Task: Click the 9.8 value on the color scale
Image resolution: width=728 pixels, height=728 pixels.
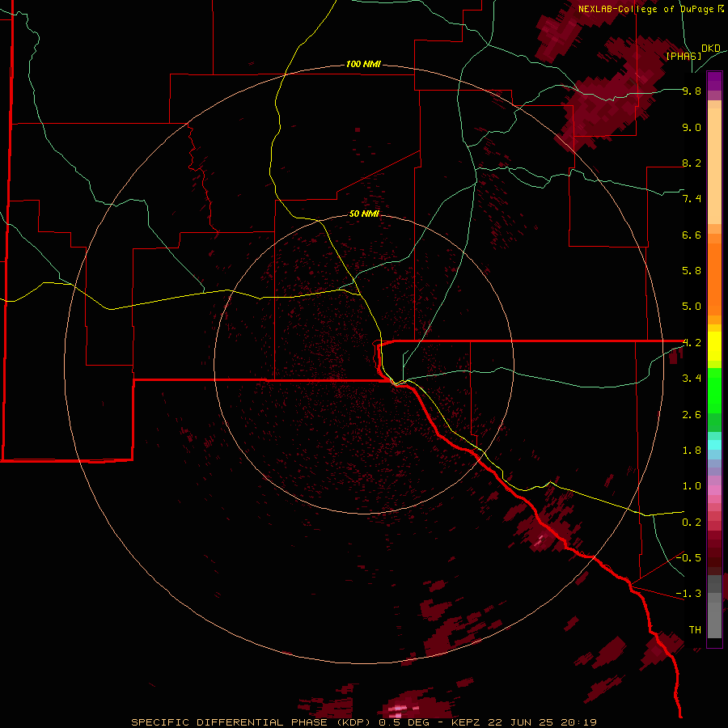Action: 692,91
